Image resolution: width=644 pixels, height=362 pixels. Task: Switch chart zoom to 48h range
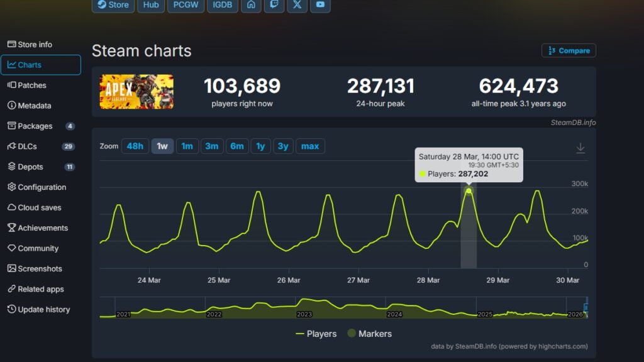coord(135,145)
